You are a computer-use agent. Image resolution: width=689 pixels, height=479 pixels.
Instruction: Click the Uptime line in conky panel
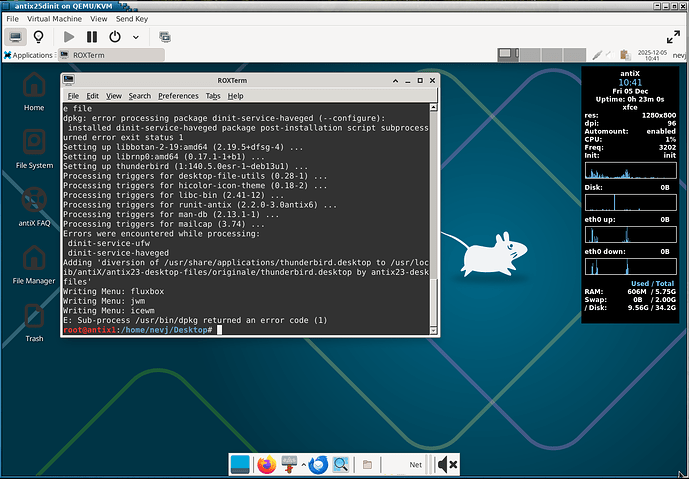(x=630, y=99)
